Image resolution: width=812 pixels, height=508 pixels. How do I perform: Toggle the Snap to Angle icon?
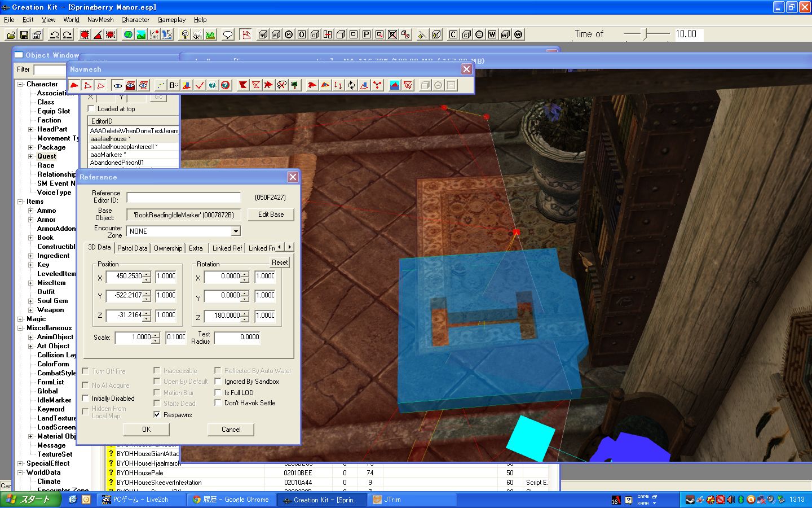pos(98,34)
